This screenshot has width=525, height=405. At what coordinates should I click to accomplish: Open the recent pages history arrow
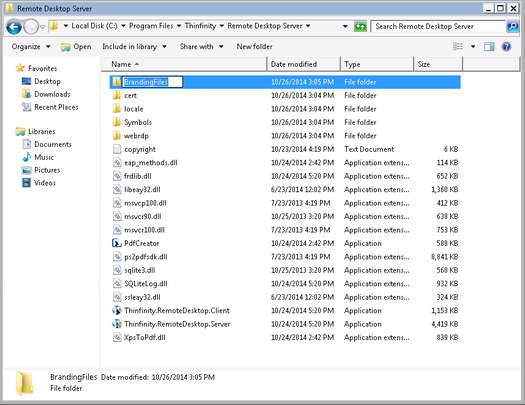(43, 27)
